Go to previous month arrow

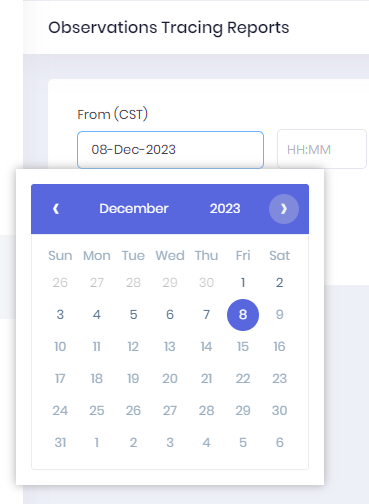point(56,209)
